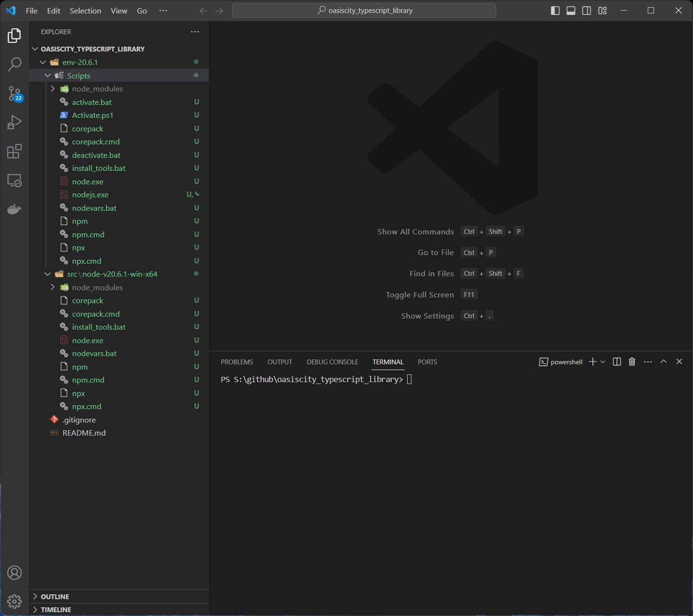Toggle bottom panel layout icon
Viewport: 693px width, 616px height.
coord(571,11)
